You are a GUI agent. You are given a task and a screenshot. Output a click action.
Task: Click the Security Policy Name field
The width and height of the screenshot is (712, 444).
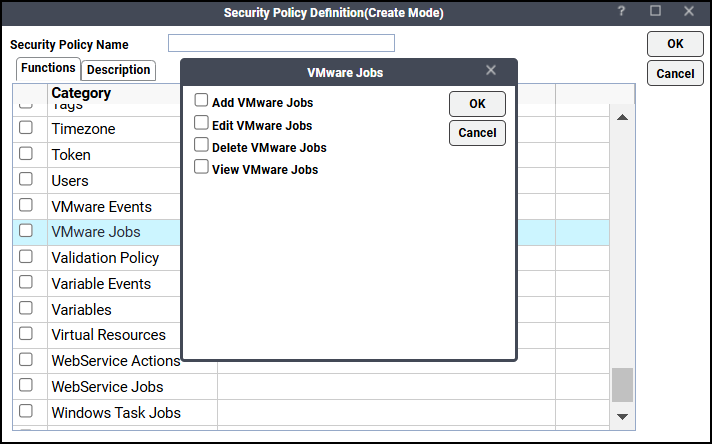(x=281, y=43)
